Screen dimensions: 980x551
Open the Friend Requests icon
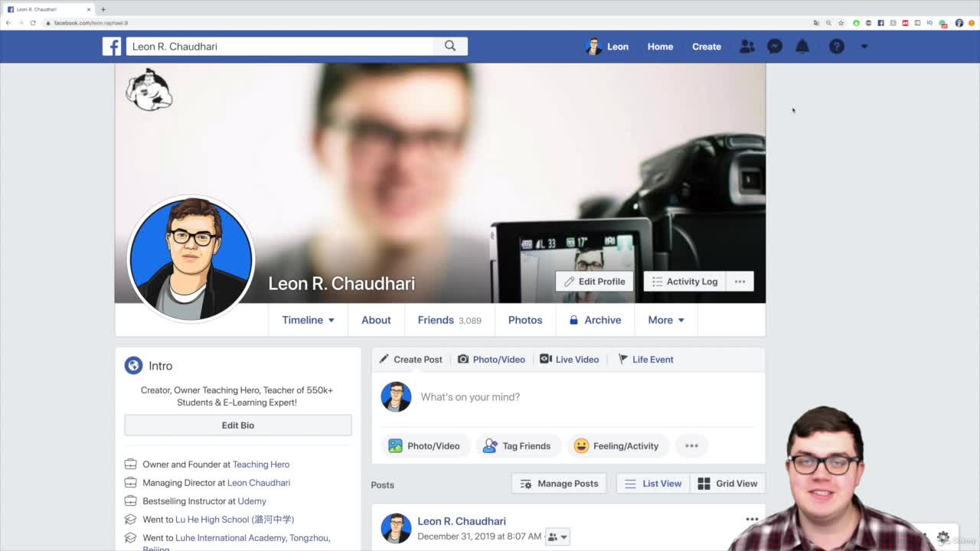[x=746, y=47]
